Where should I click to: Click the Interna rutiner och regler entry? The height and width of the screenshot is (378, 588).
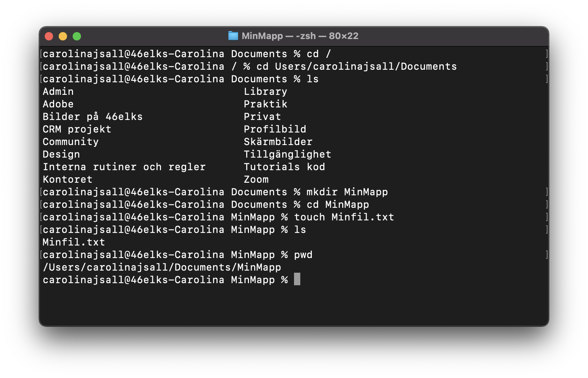click(124, 167)
